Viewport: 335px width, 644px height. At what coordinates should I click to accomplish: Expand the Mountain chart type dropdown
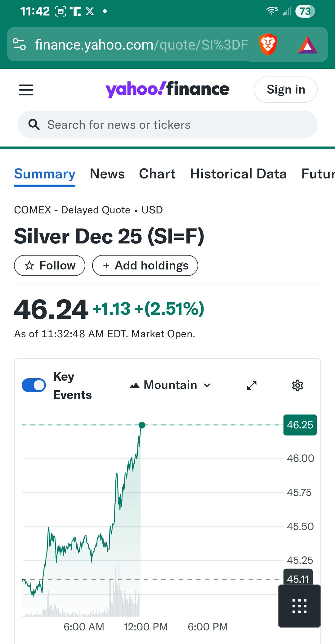point(170,385)
